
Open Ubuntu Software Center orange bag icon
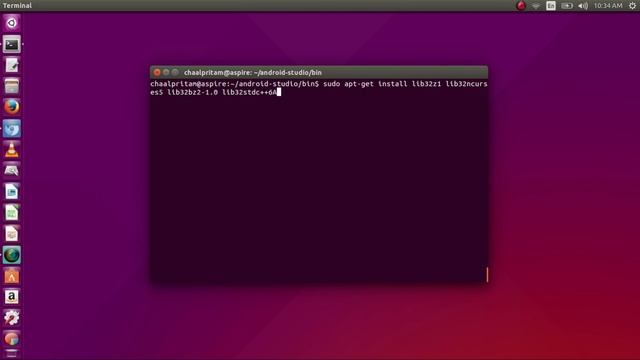pyautogui.click(x=11, y=276)
